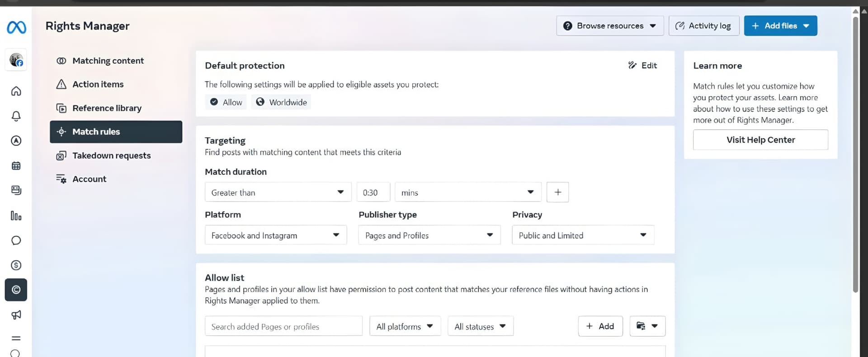Image resolution: width=868 pixels, height=357 pixels.
Task: Click the page vertical scrollbar
Action: (x=855, y=154)
